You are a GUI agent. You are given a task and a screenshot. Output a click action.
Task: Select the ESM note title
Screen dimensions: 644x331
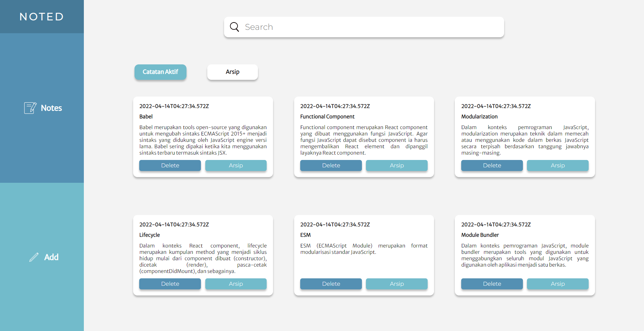point(306,235)
